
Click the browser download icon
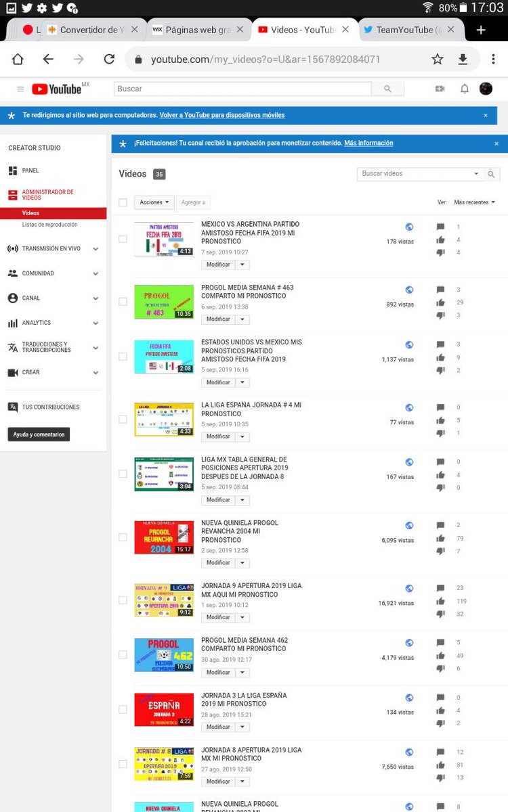463,60
